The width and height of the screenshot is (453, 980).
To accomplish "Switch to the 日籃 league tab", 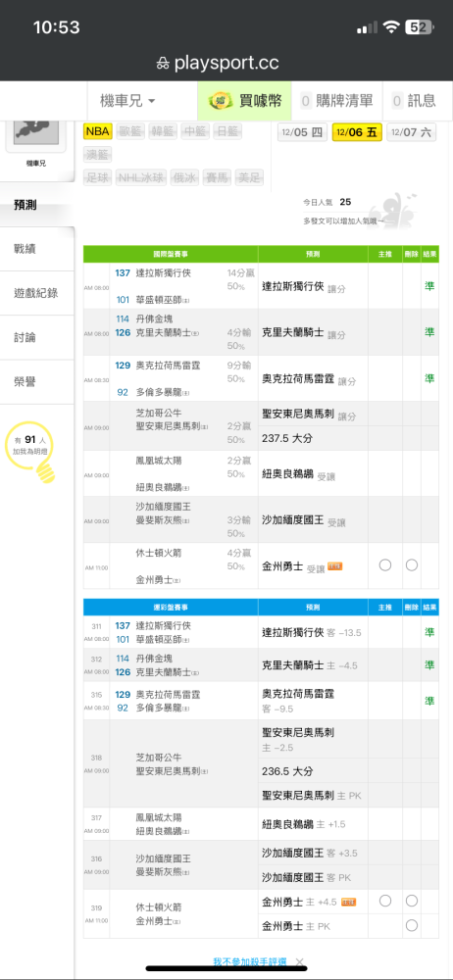I will coord(227,131).
